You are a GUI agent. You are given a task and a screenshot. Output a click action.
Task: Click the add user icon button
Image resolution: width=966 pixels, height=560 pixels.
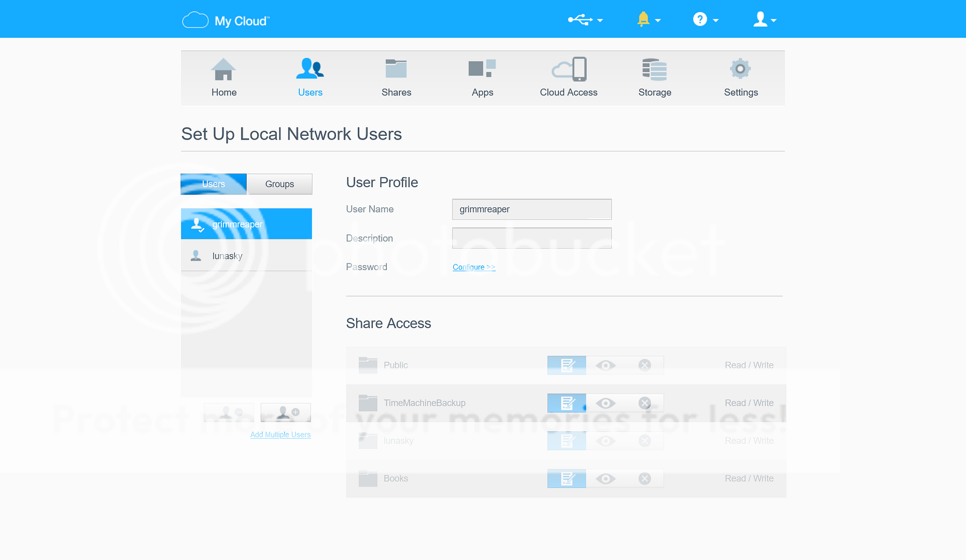(x=286, y=413)
